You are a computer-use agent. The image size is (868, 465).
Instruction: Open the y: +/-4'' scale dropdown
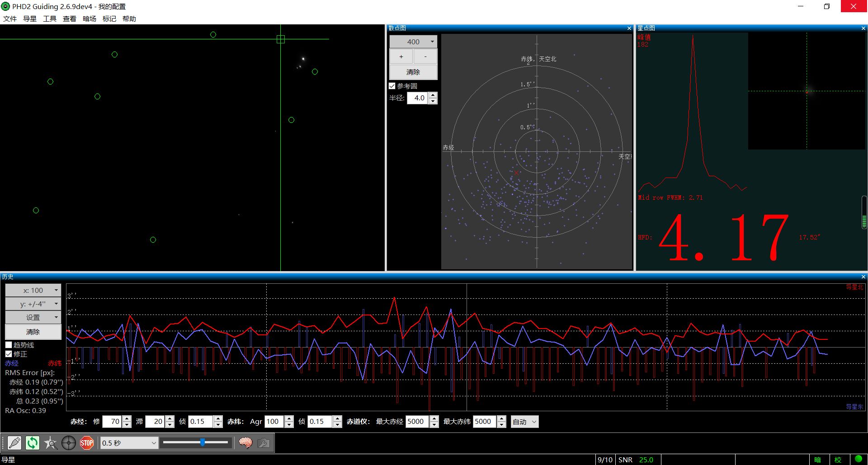pyautogui.click(x=33, y=304)
